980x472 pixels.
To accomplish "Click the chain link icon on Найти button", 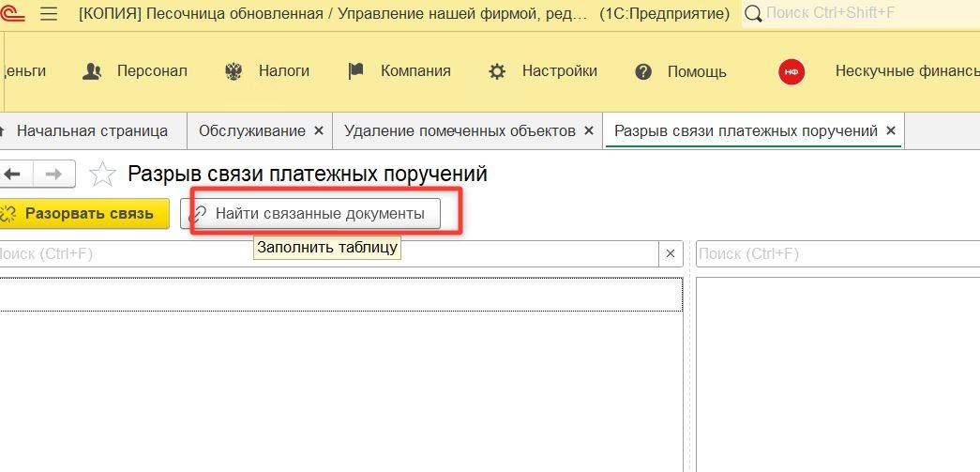I will click(198, 215).
